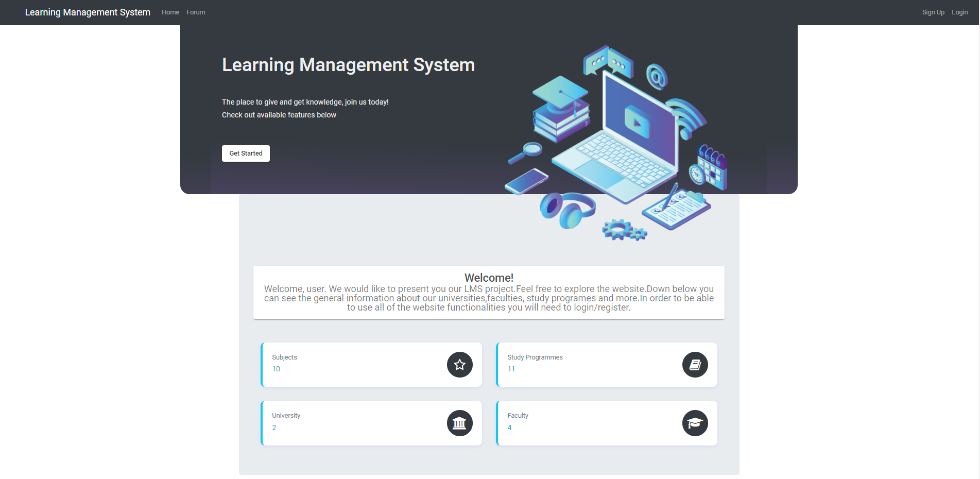Click the Login link
Screen dimensions: 980x479
[959, 12]
